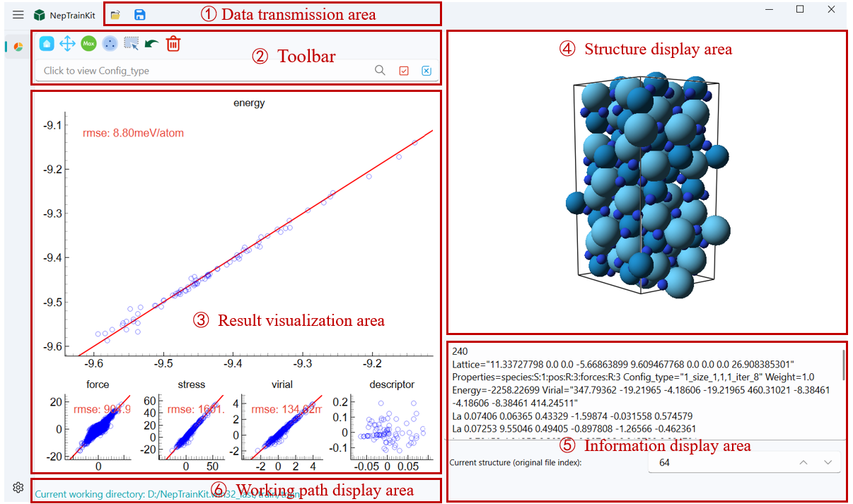
Task: Open the hamburger navigation menu
Action: [x=18, y=15]
